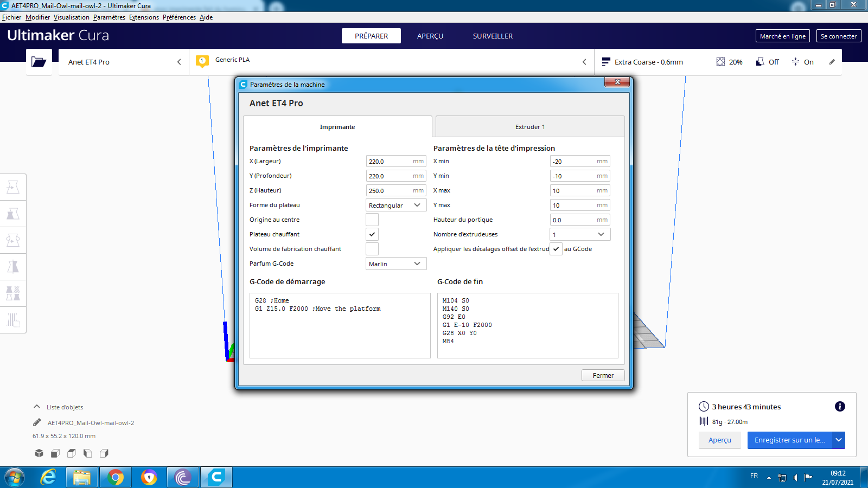Click the Generic PLA extruder 1 badge
Viewport: 868px width, 488px height.
click(202, 61)
